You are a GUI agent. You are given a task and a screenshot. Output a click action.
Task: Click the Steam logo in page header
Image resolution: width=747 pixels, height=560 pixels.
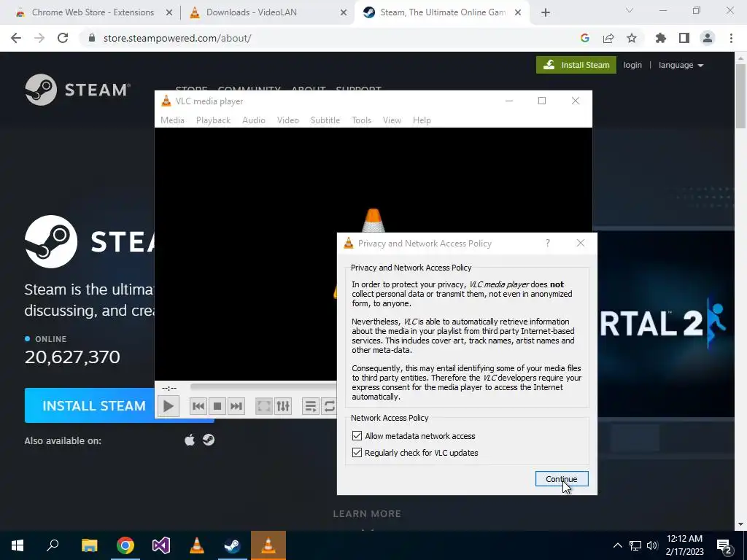pyautogui.click(x=77, y=90)
